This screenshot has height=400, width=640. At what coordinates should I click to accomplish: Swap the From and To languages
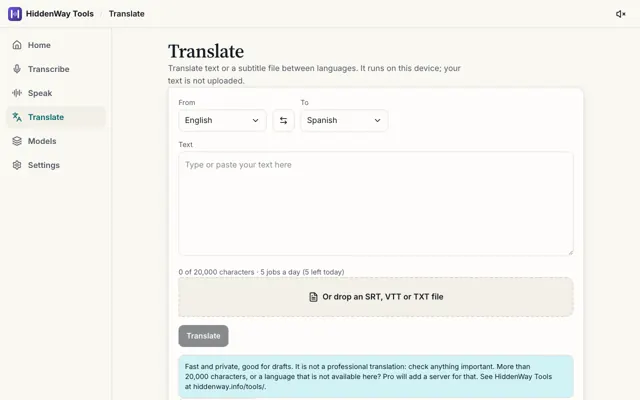283,120
